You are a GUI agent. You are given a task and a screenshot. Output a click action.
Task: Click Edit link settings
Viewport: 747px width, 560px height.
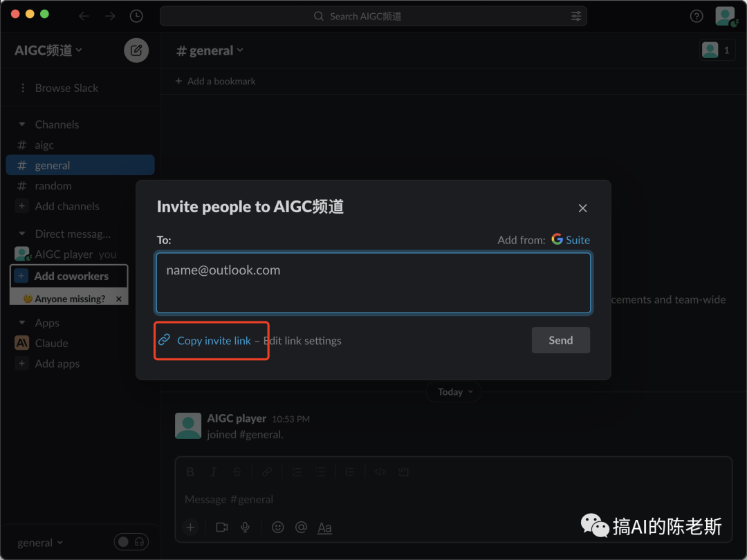302,340
